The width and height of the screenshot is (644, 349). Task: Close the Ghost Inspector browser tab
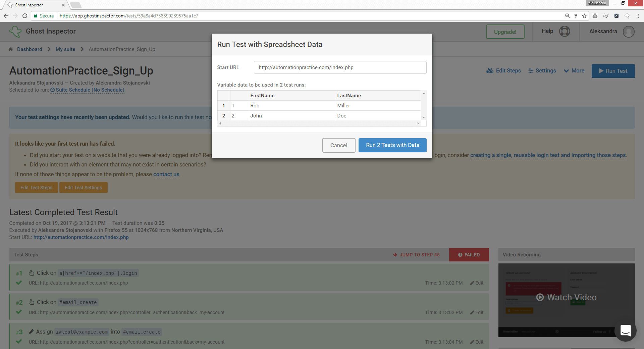pos(63,5)
